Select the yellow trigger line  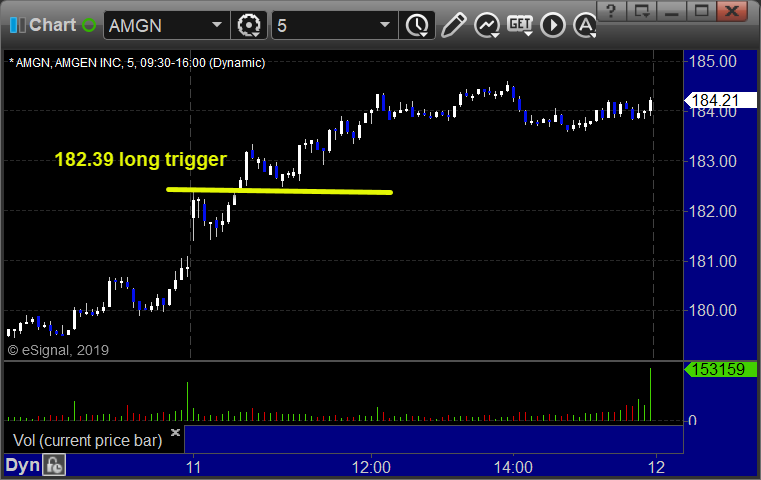(x=279, y=191)
